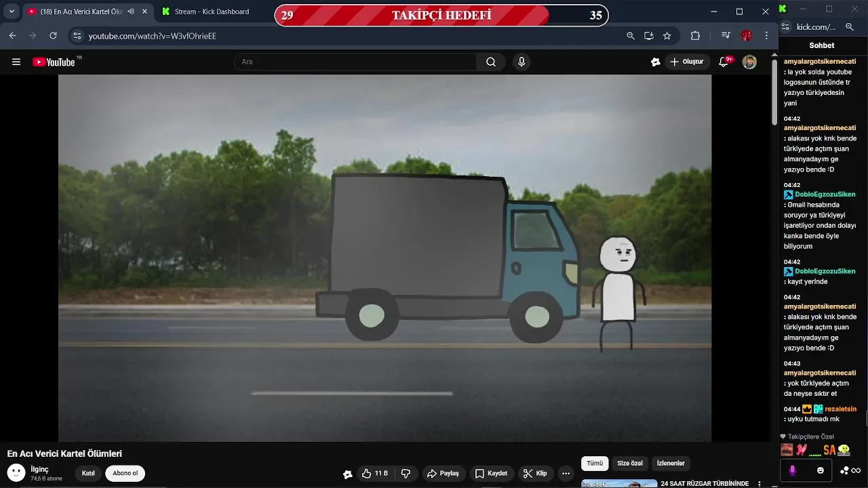Open the İlginç channel avatar
868x488 pixels.
[x=16, y=472]
